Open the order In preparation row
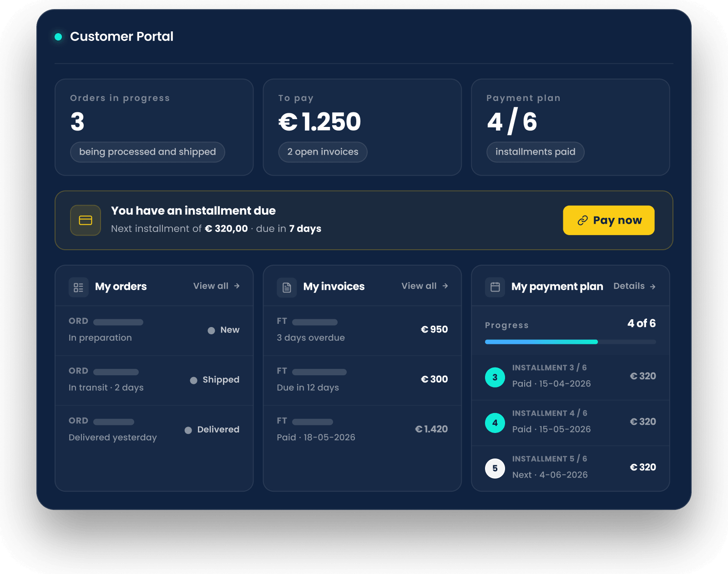Viewport: 728px width, 574px height. pos(154,330)
